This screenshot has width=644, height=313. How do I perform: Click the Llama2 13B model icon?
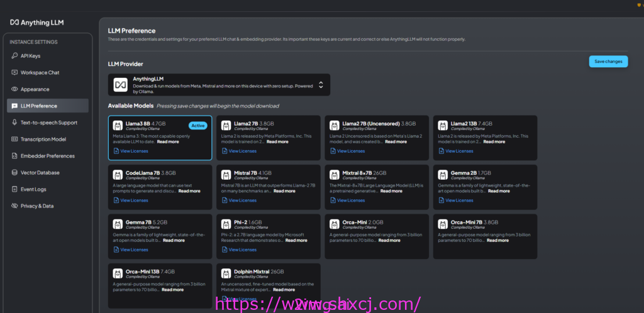click(443, 126)
